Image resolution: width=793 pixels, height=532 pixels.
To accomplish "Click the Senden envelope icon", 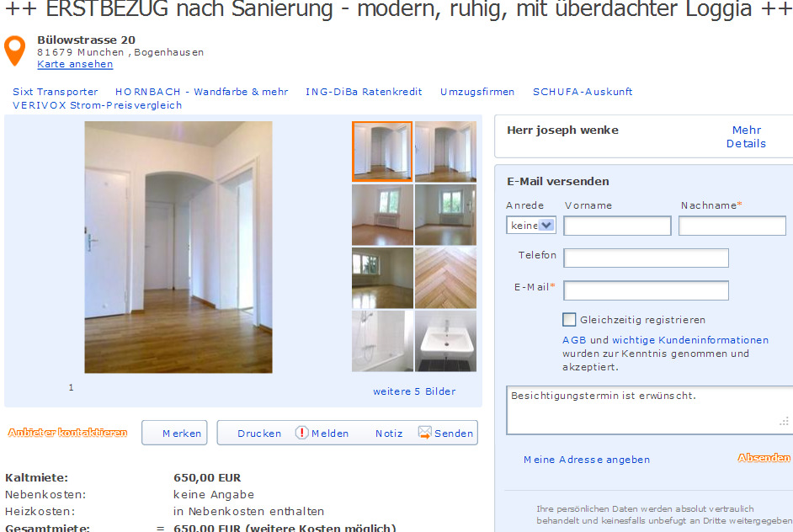I will (x=425, y=433).
